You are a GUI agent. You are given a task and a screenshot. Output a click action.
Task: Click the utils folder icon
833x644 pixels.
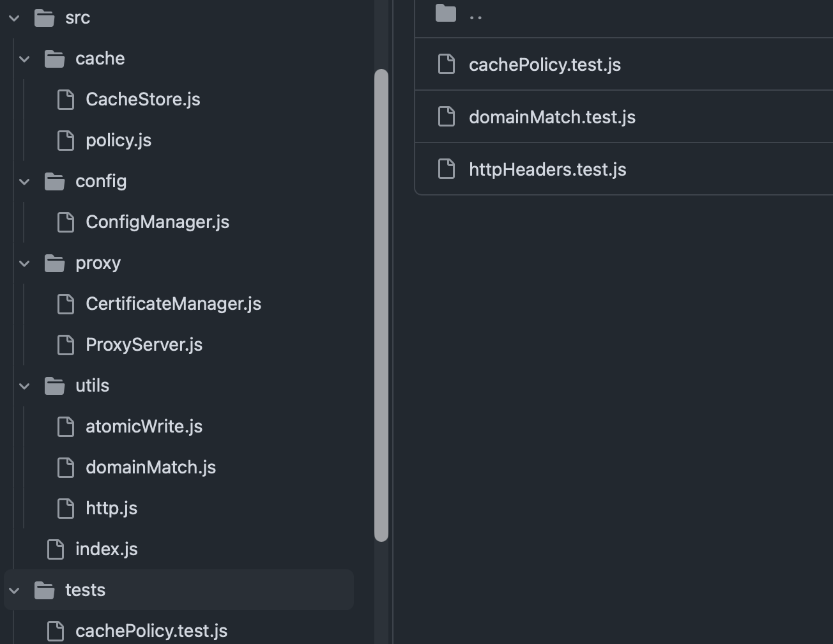(x=55, y=386)
